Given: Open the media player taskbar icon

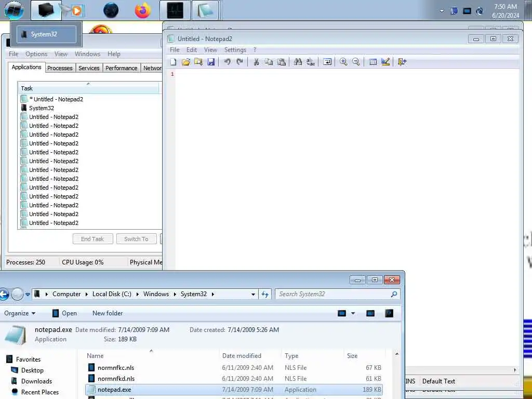Looking at the screenshot, I should (x=77, y=10).
